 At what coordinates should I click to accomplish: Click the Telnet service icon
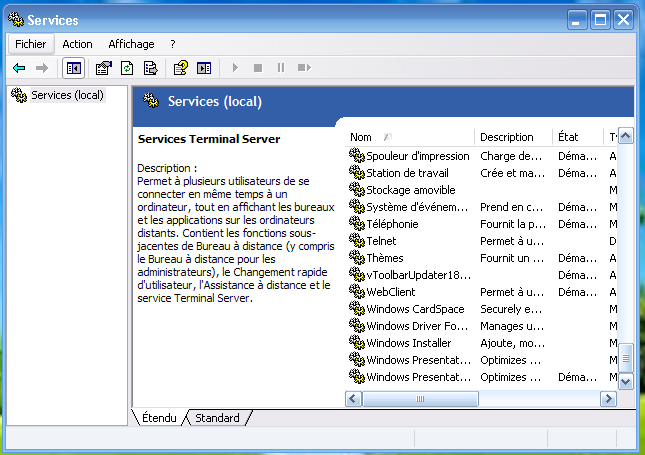point(357,241)
